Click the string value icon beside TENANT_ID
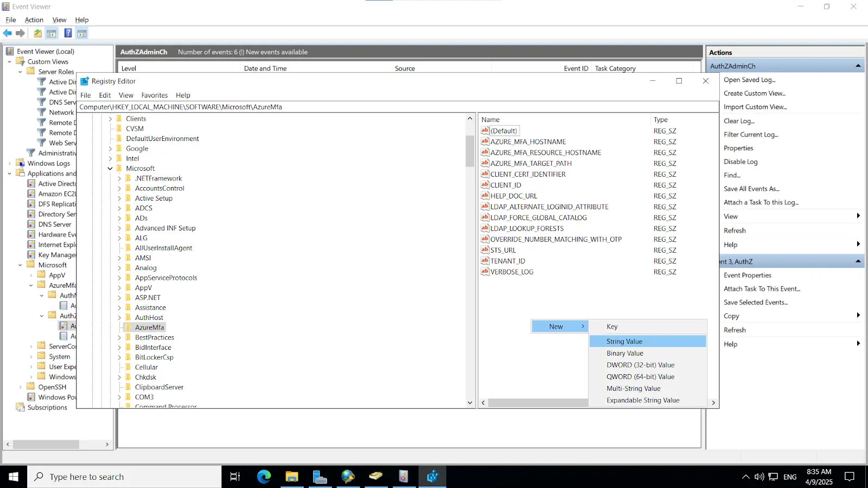The height and width of the screenshot is (488, 868). coord(484,261)
